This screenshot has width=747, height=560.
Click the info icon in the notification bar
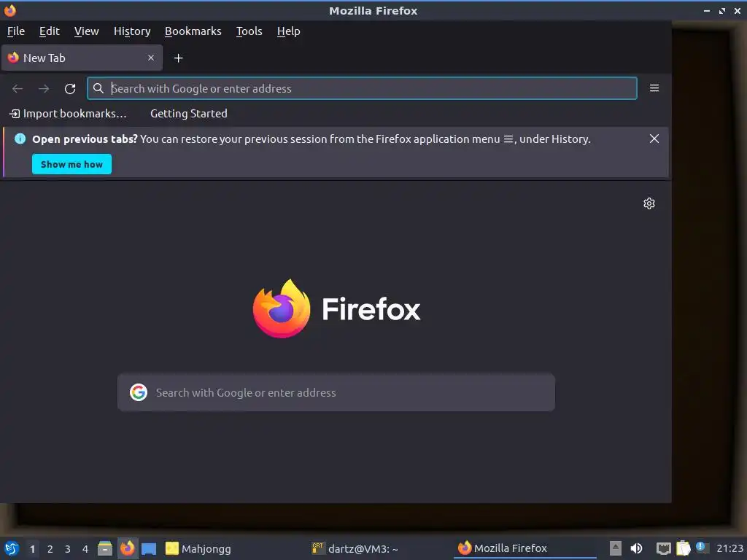click(20, 139)
